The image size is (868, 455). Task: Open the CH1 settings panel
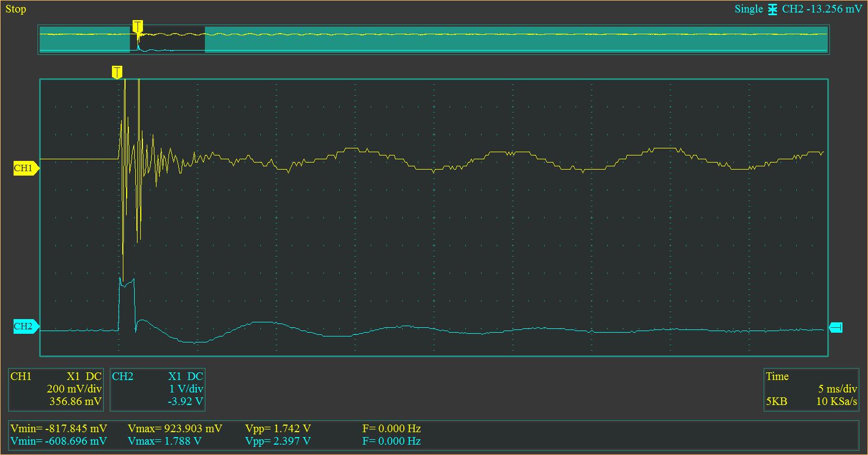click(56, 390)
